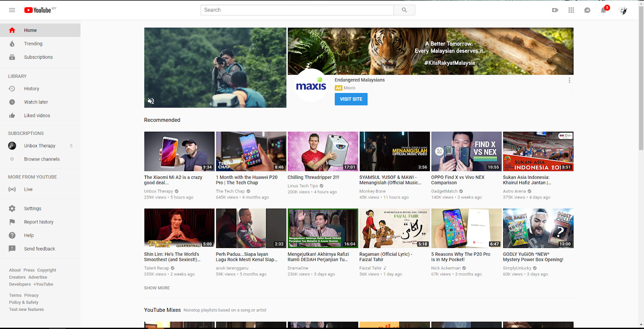This screenshot has width=644, height=329.
Task: Open the messages chat bubble icon
Action: tap(587, 10)
